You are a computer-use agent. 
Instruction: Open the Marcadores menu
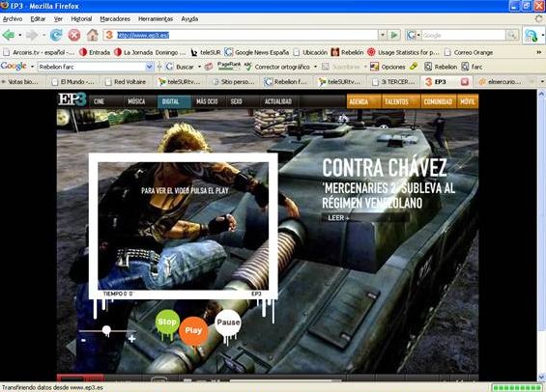pyautogui.click(x=115, y=19)
